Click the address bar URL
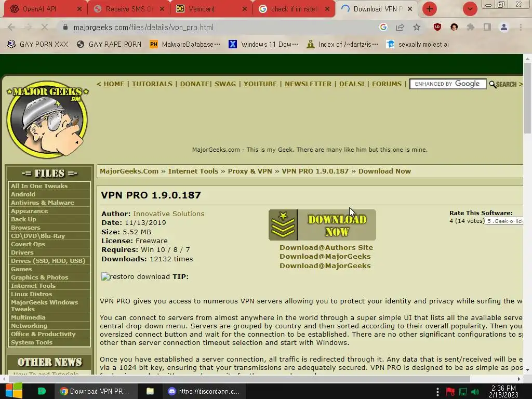 click(x=143, y=27)
